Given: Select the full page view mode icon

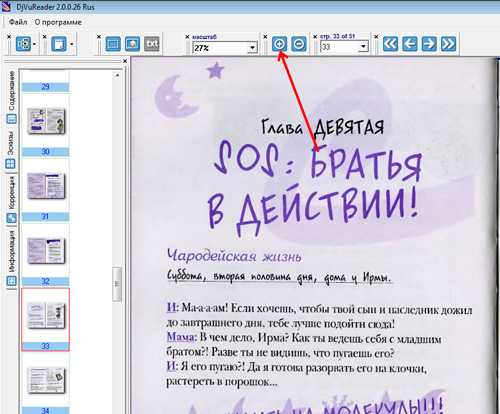Looking at the screenshot, I should pyautogui.click(x=113, y=44).
